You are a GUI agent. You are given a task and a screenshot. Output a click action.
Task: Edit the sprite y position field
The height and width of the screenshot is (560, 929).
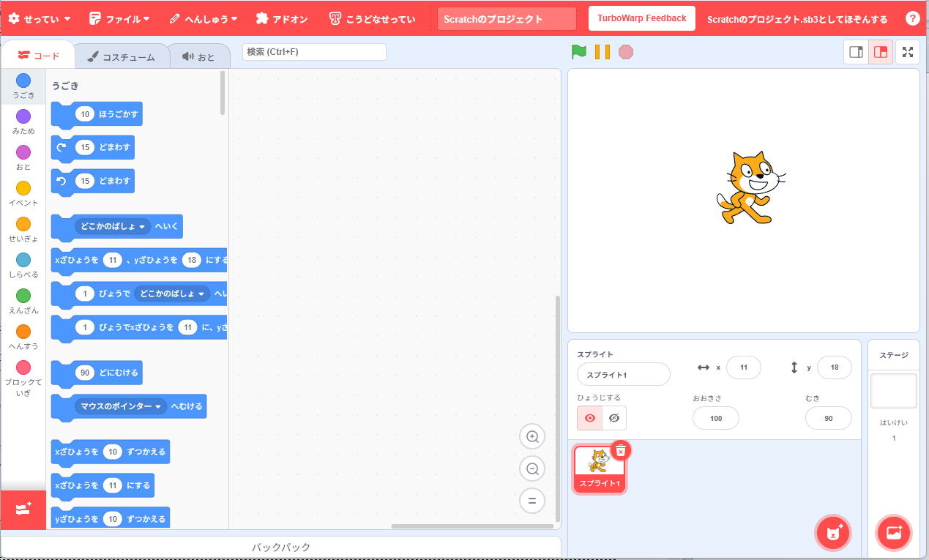[834, 367]
